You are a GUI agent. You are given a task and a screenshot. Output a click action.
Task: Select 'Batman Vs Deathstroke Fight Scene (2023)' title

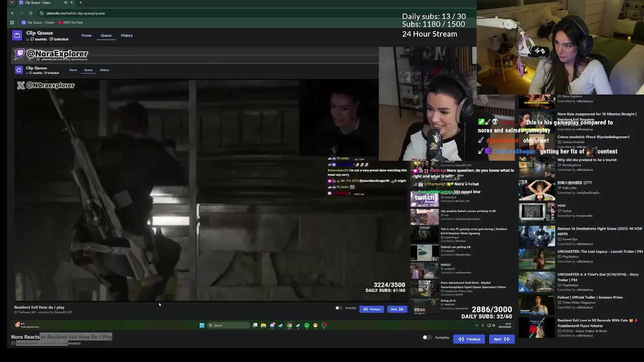coord(600,231)
